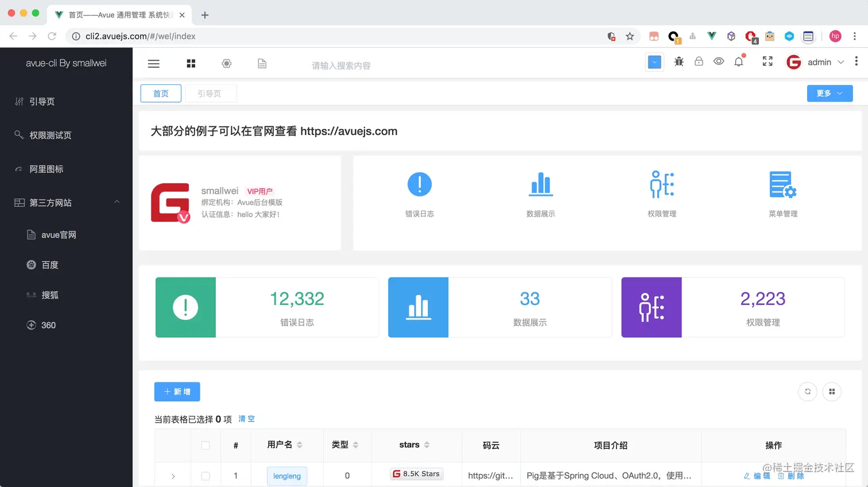
Task: Open the gear icon in the top nav
Action: (227, 64)
